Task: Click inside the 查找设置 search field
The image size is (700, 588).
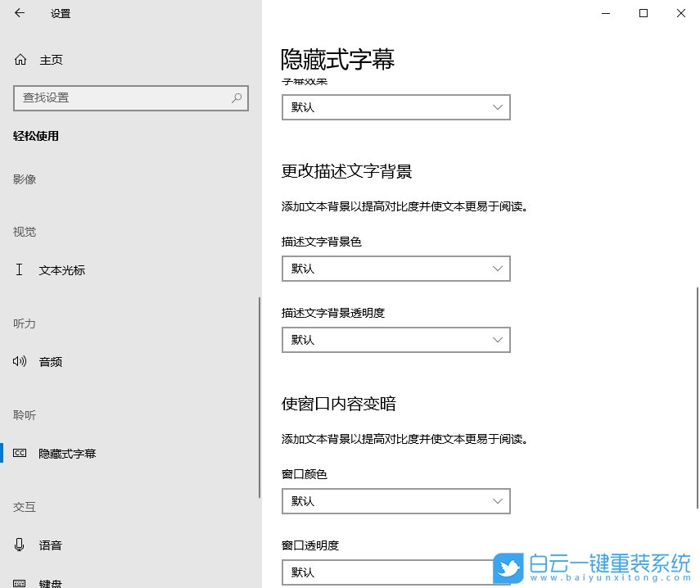Action: pyautogui.click(x=123, y=98)
